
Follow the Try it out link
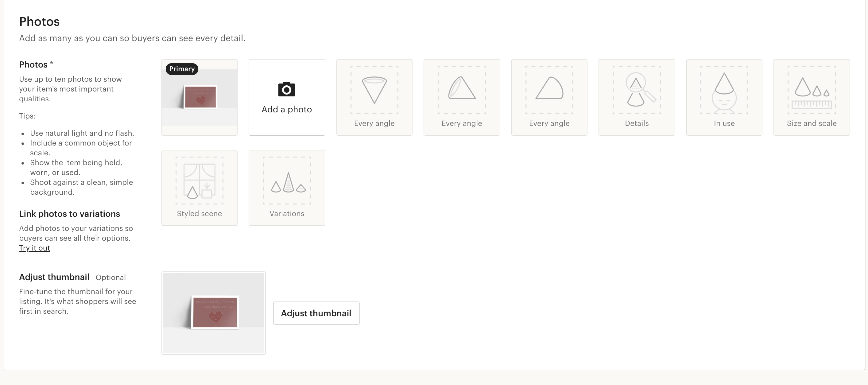(34, 248)
